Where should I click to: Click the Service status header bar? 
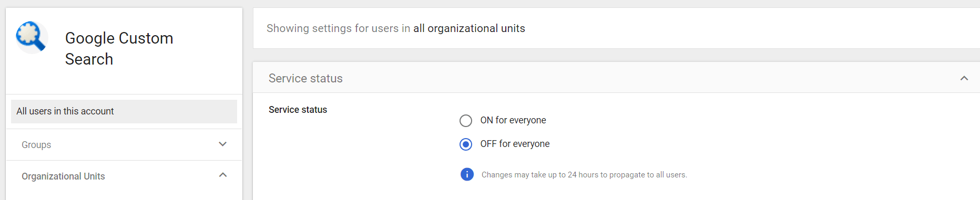click(616, 78)
